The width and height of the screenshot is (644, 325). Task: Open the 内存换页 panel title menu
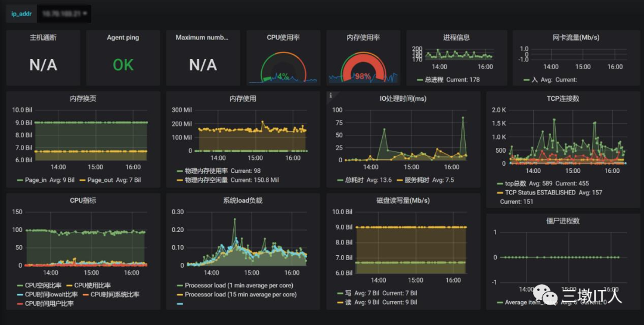[x=83, y=98]
